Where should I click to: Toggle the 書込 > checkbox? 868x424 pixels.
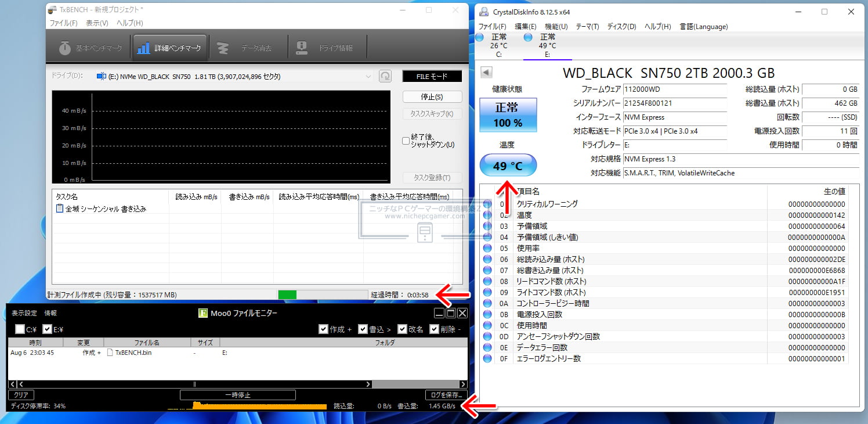[x=363, y=329]
